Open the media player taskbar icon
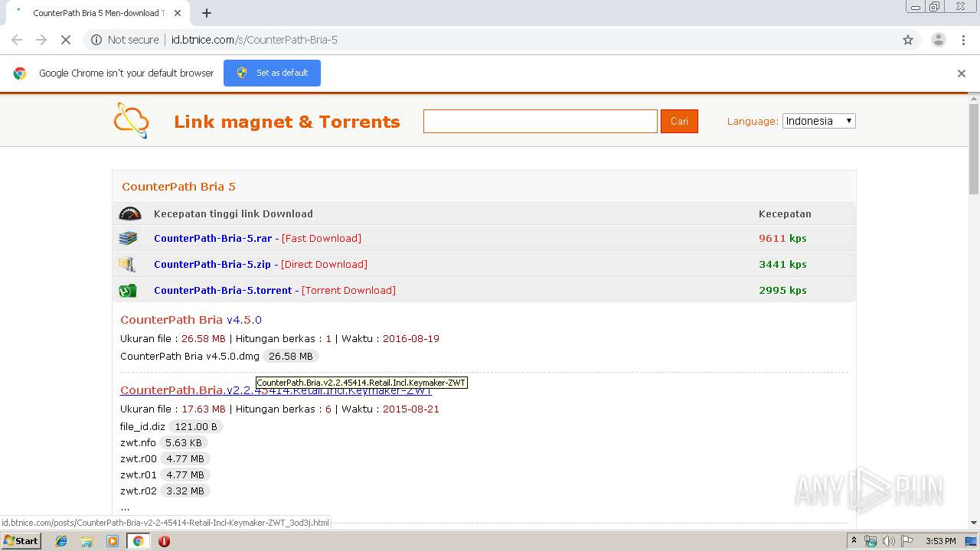980x551 pixels. click(113, 541)
